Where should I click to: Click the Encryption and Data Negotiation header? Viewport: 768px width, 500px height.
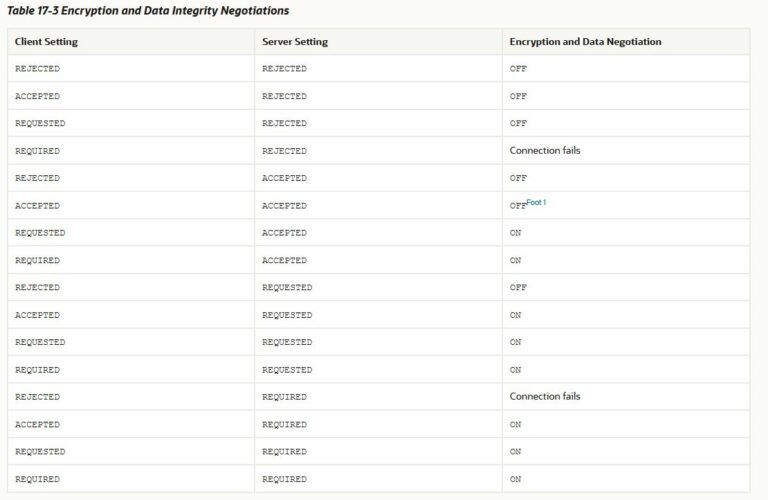[x=585, y=42]
